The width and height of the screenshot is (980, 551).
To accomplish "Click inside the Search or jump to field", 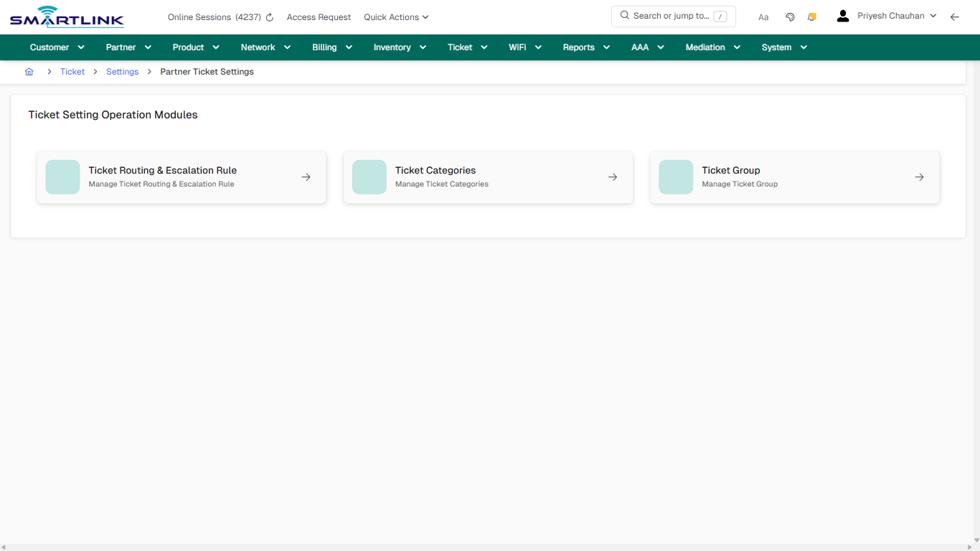I will [671, 15].
